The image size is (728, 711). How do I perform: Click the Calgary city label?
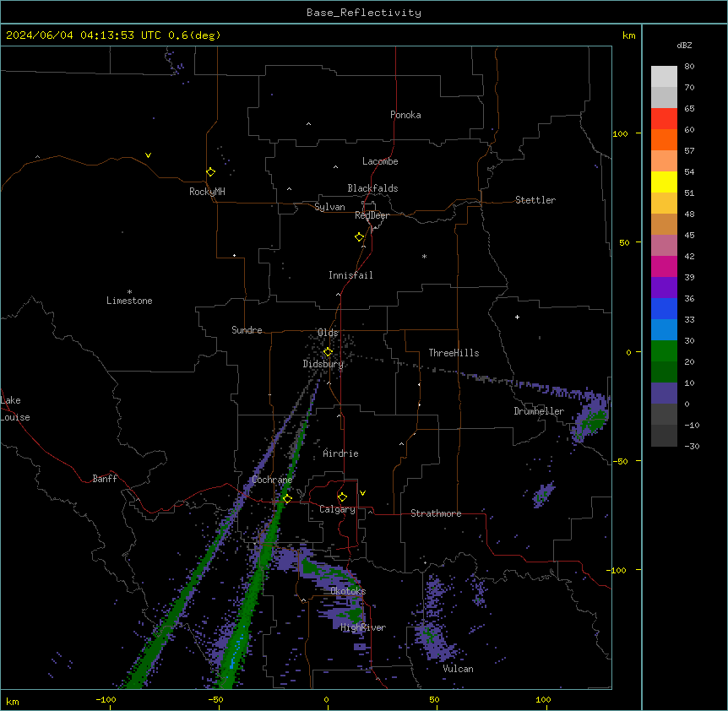[x=337, y=509]
